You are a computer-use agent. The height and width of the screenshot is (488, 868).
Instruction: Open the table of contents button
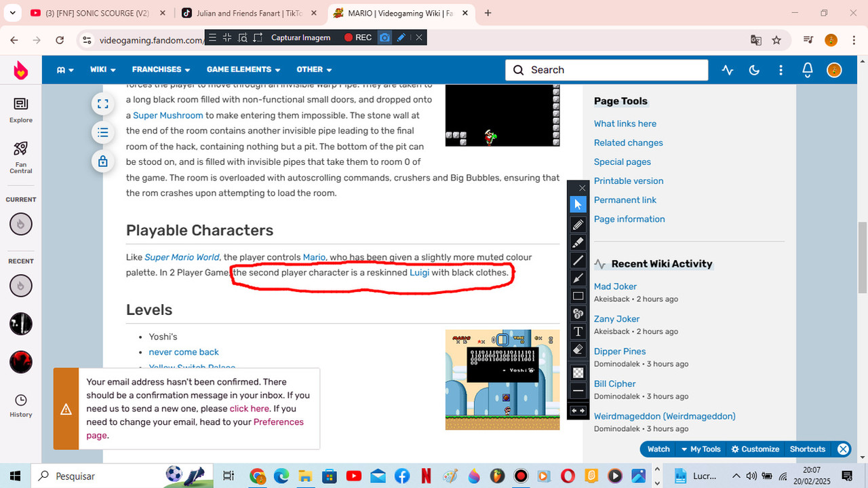(x=103, y=132)
